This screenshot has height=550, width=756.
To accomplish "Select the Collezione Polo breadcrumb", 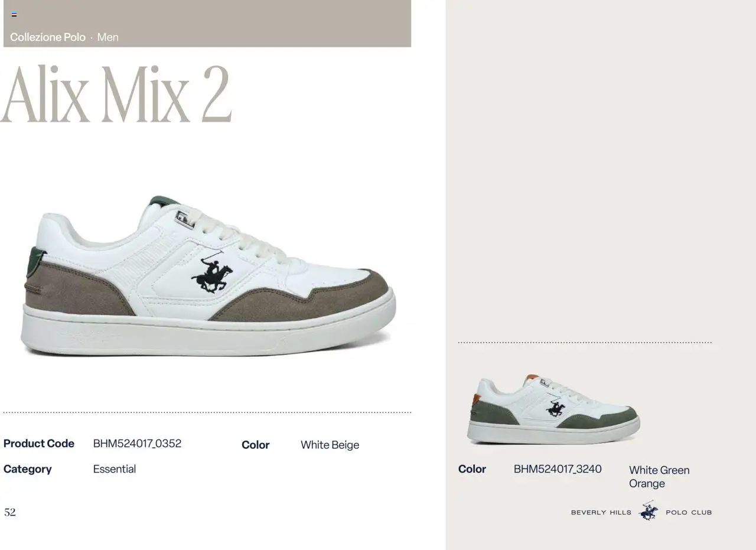I will click(48, 37).
